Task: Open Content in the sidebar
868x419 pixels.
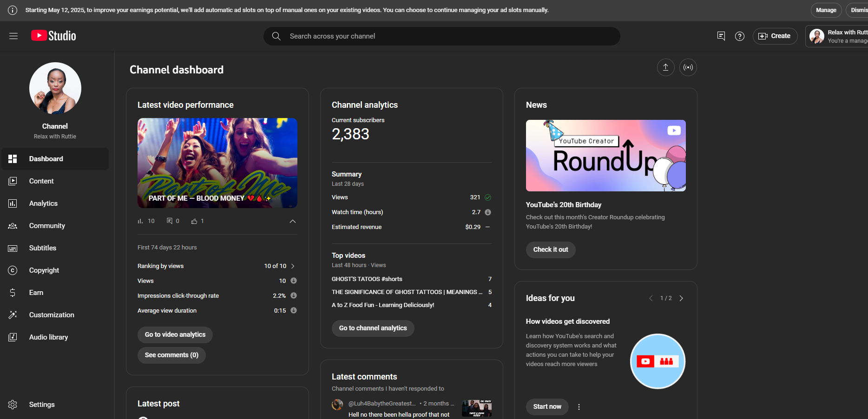Action: (x=55, y=181)
